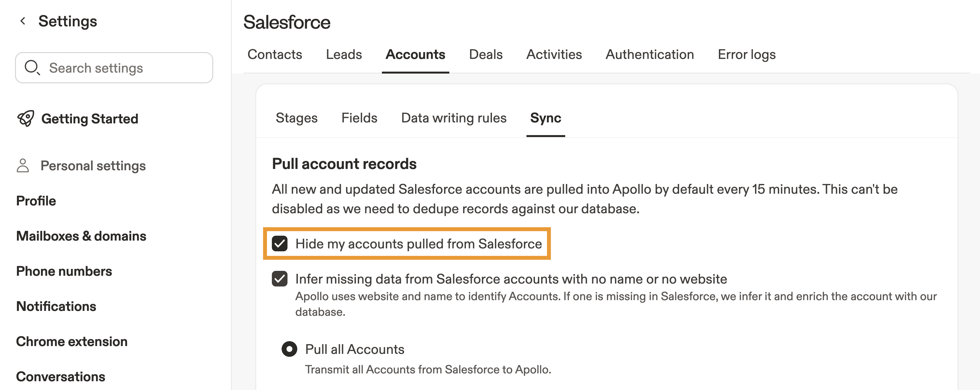Viewport: 980px width, 390px height.
Task: Click the Search settings input field
Action: (122, 68)
